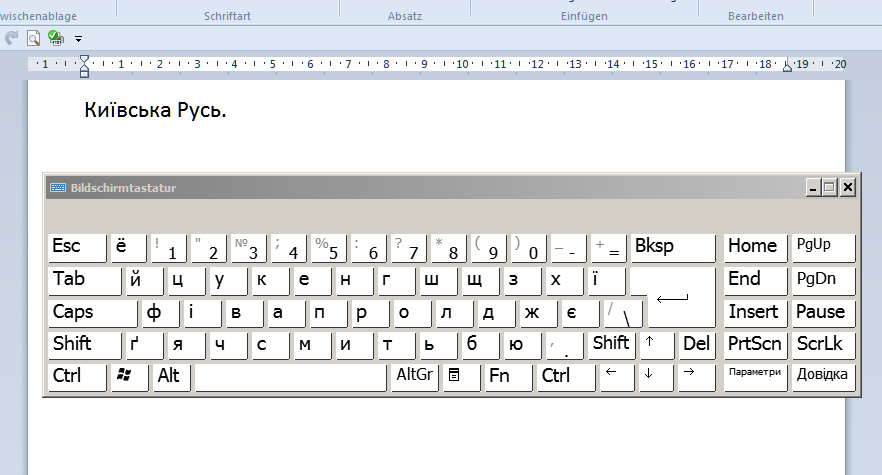The image size is (882, 475).
Task: Click the space bar key
Action: 291,377
